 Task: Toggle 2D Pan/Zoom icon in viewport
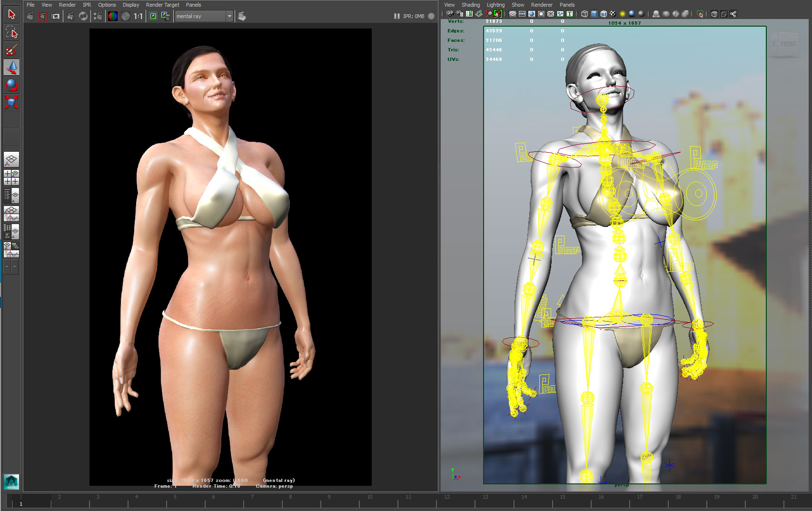coord(488,14)
